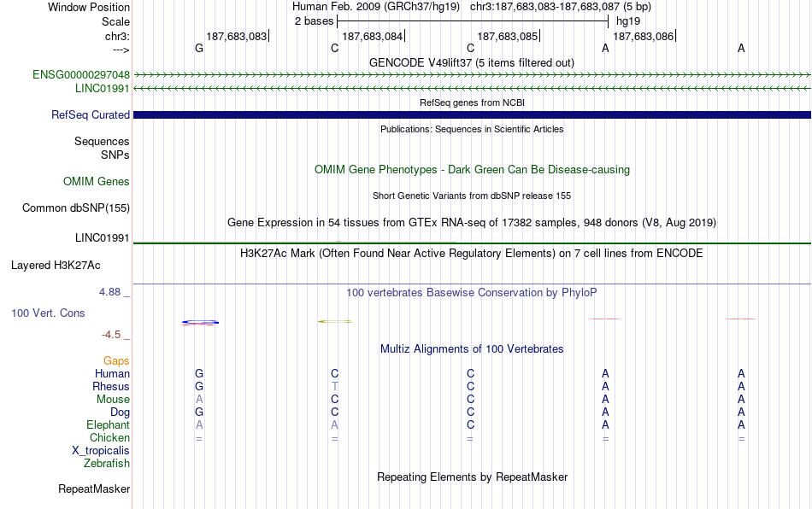Click the Rhesus alignment row label
The width and height of the screenshot is (812, 509).
point(111,386)
